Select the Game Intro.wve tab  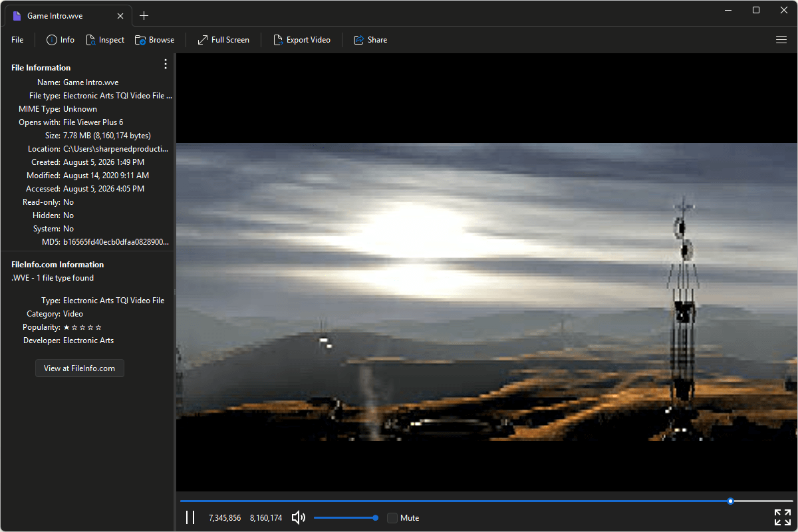click(67, 15)
